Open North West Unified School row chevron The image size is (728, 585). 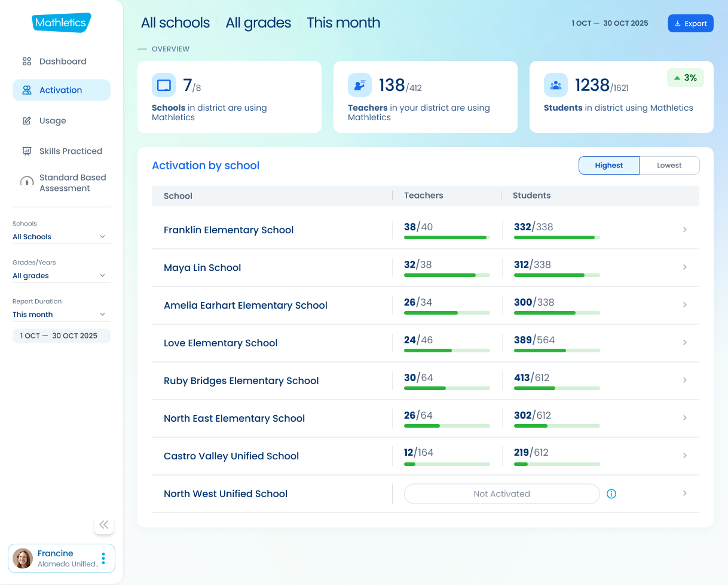pyautogui.click(x=685, y=493)
